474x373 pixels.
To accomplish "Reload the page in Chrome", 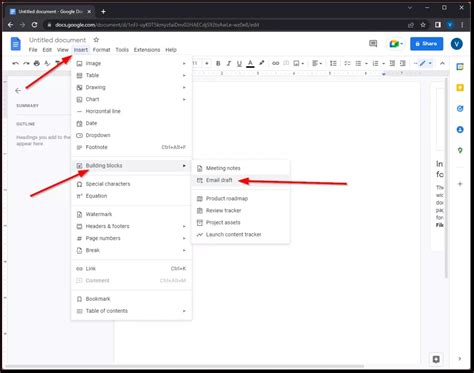I will click(x=34, y=25).
